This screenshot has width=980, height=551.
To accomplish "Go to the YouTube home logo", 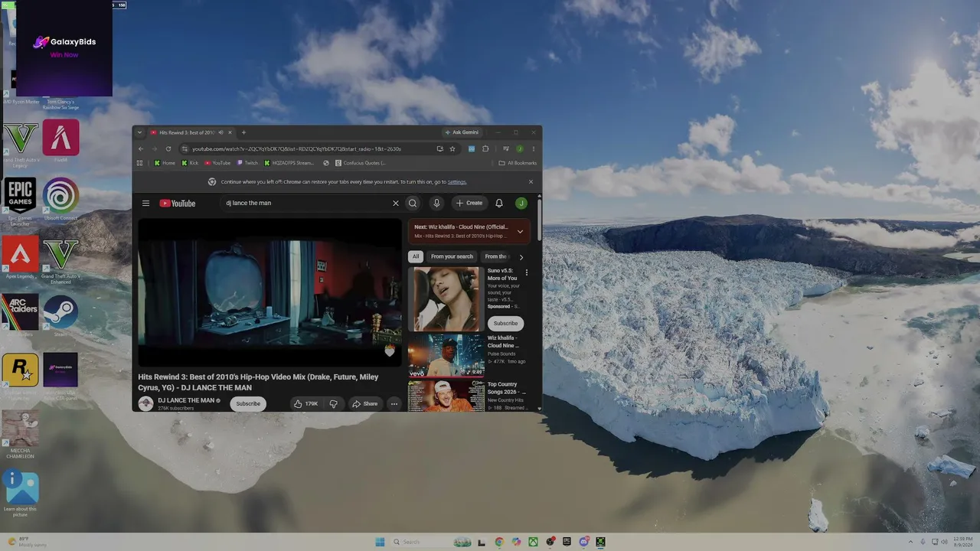I will (178, 203).
